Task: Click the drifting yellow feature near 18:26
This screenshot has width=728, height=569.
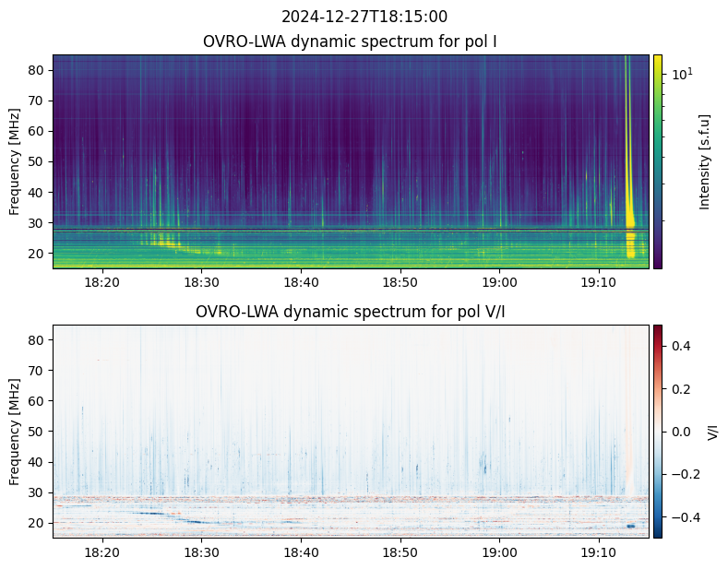Action: coord(163,242)
